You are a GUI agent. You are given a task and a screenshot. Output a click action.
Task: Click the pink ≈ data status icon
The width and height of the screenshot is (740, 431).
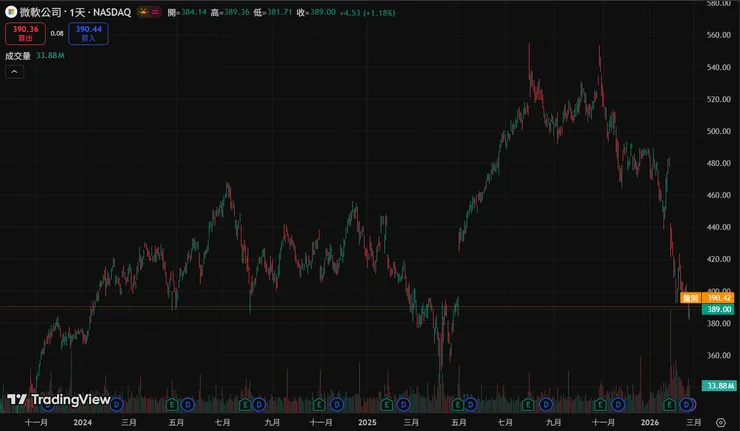pos(155,12)
